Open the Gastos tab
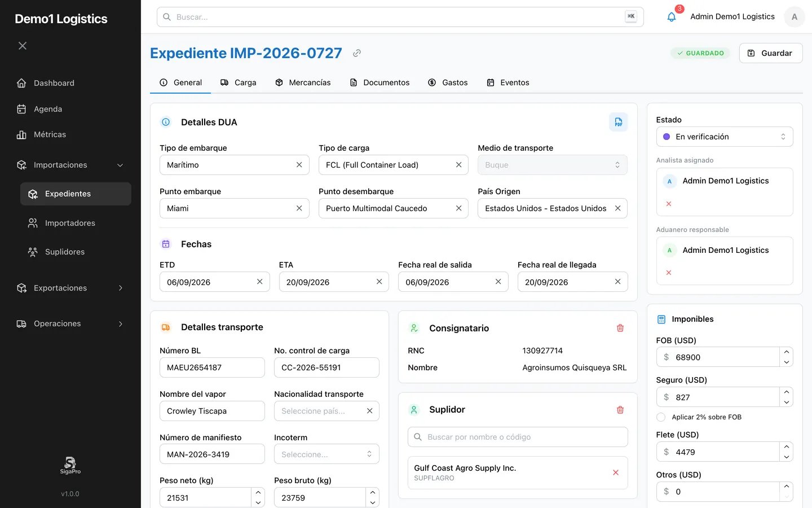812x508 pixels. point(448,82)
